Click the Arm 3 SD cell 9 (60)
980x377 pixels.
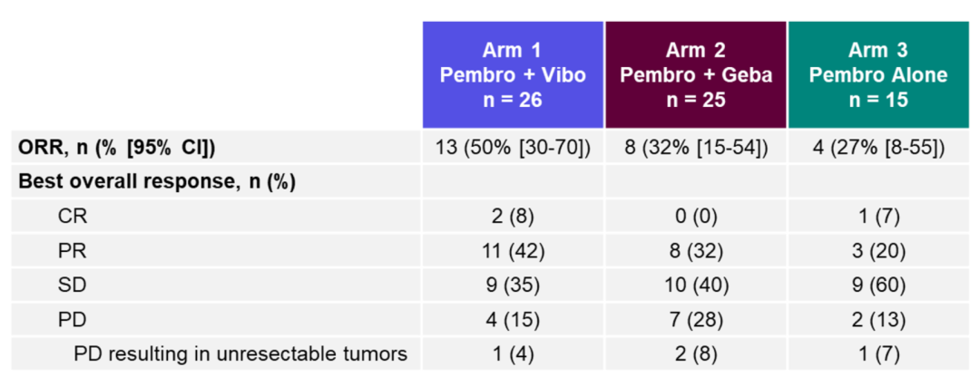click(x=877, y=285)
